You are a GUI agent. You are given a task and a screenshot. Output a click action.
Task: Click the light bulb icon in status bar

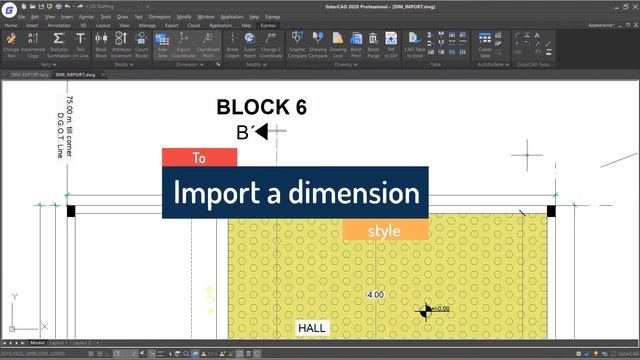coord(596,353)
